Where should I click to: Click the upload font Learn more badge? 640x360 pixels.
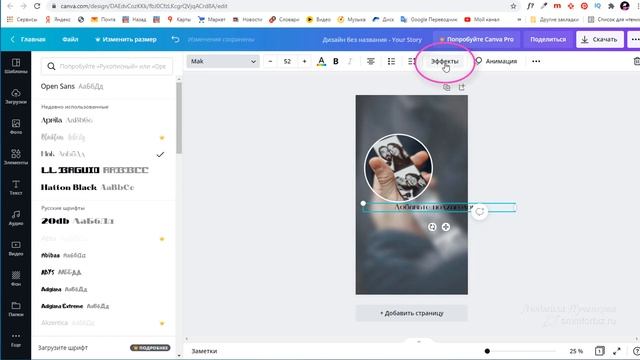[150, 348]
